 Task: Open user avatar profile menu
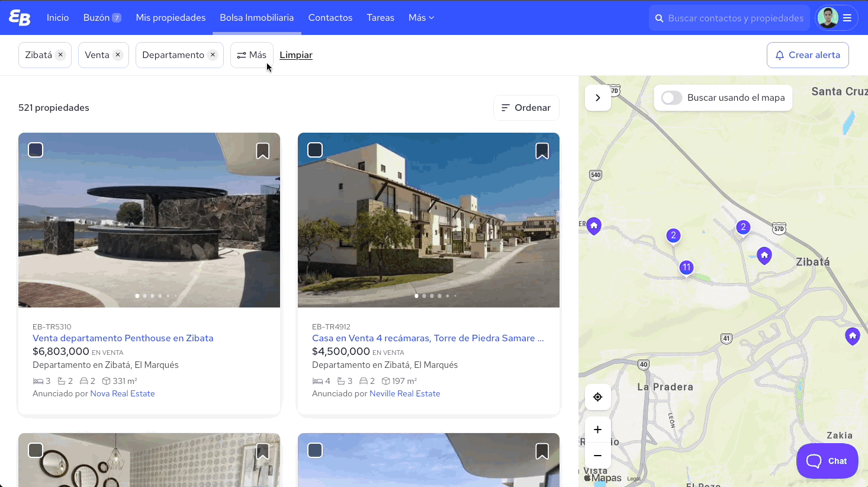[828, 18]
